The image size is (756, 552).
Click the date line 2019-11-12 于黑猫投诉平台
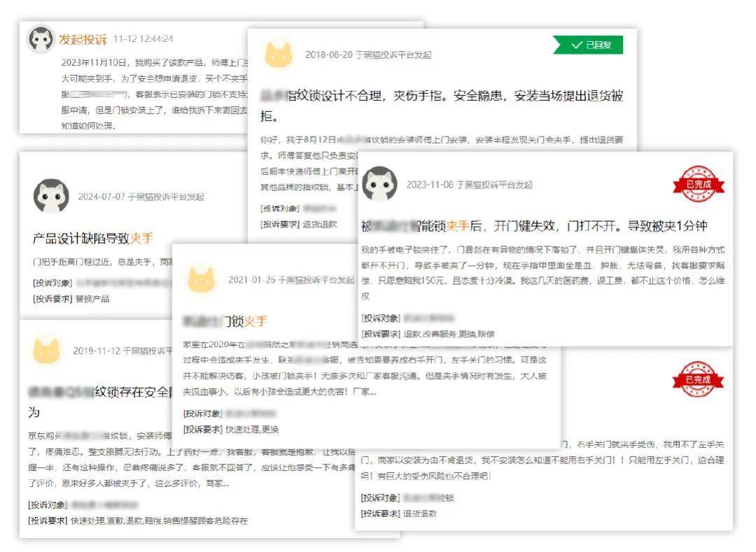click(x=123, y=351)
